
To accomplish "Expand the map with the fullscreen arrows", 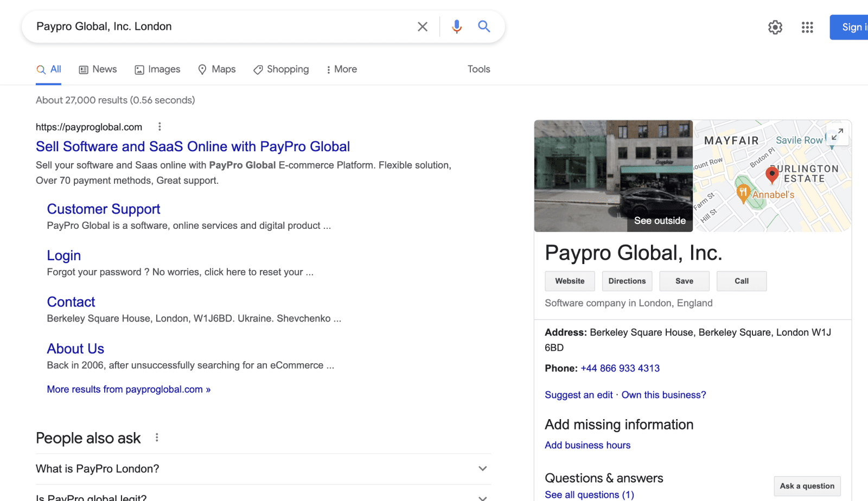I will [837, 134].
